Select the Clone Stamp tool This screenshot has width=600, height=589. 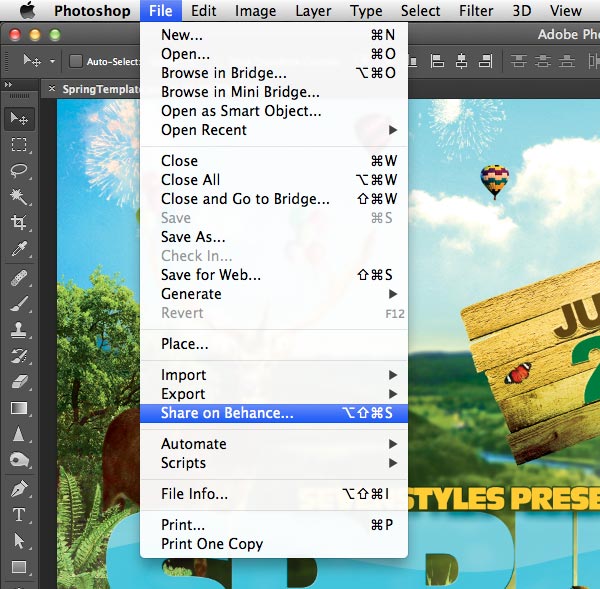[18, 329]
